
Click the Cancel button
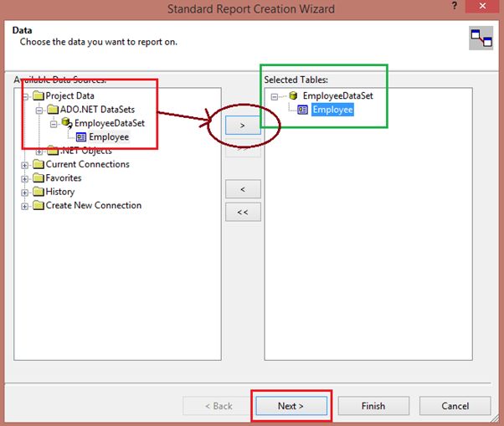point(455,406)
